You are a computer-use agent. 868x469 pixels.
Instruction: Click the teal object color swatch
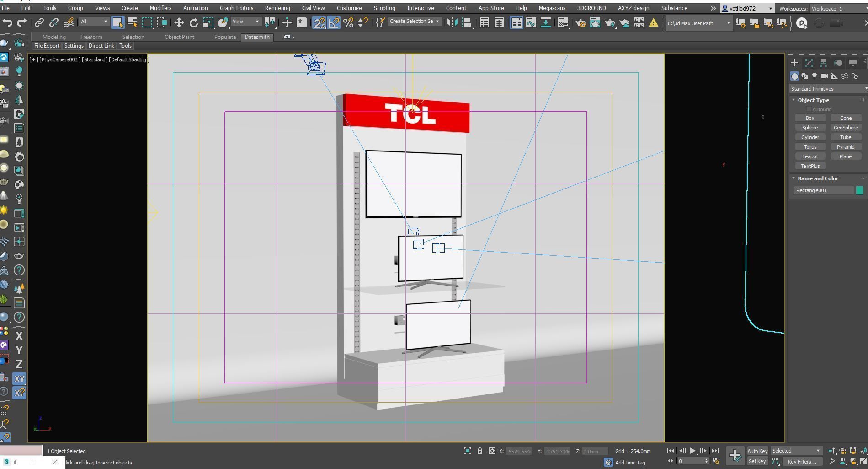click(859, 190)
